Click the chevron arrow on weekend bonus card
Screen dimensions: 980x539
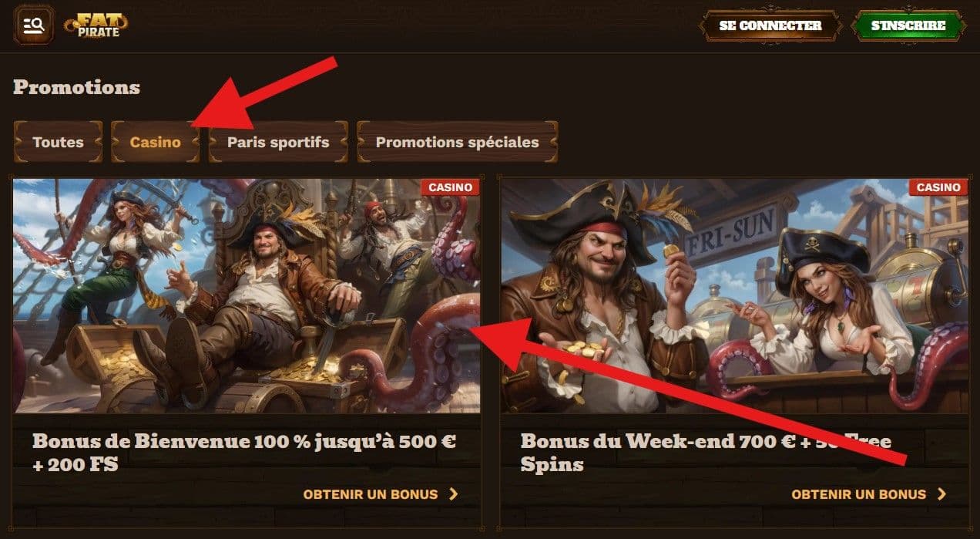coord(941,494)
